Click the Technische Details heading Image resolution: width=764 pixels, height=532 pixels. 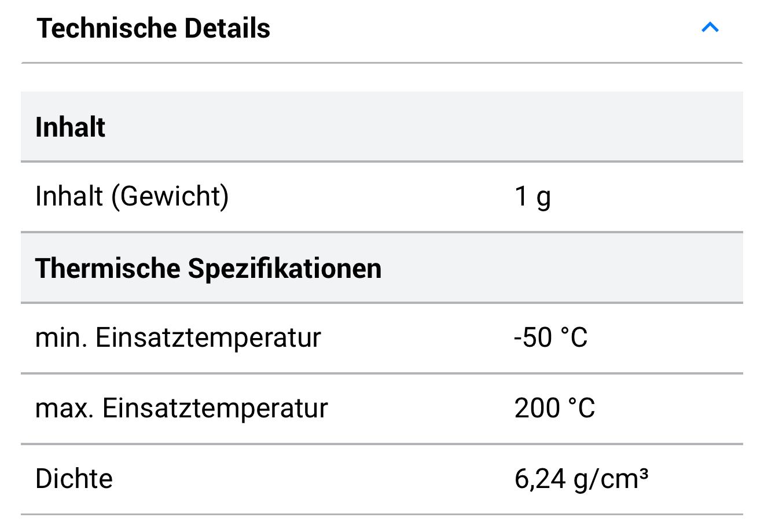[153, 28]
